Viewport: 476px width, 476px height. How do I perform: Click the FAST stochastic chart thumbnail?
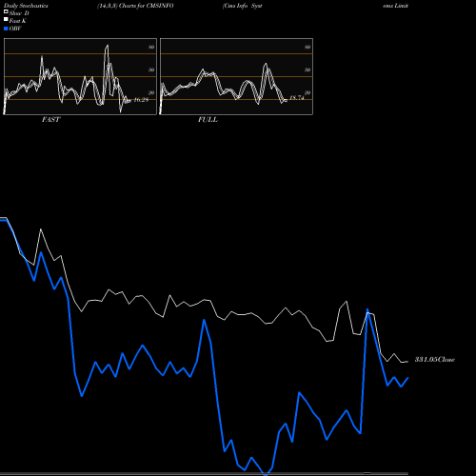click(80, 76)
